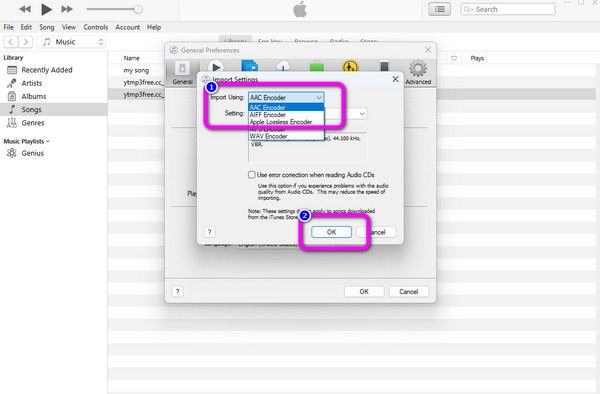The image size is (600, 394).
Task: Open the View menu
Action: [x=68, y=27]
